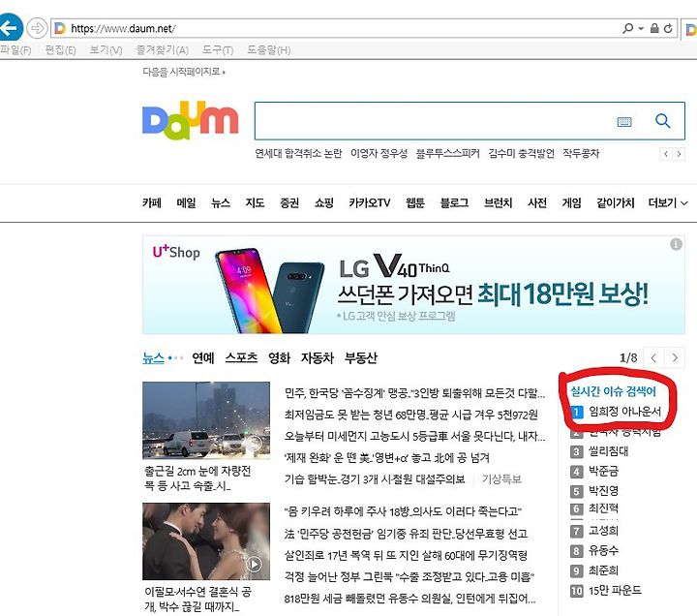Image resolution: width=697 pixels, height=616 pixels.
Task: Click the Daum favicon in address bar
Action: pyautogui.click(x=60, y=28)
